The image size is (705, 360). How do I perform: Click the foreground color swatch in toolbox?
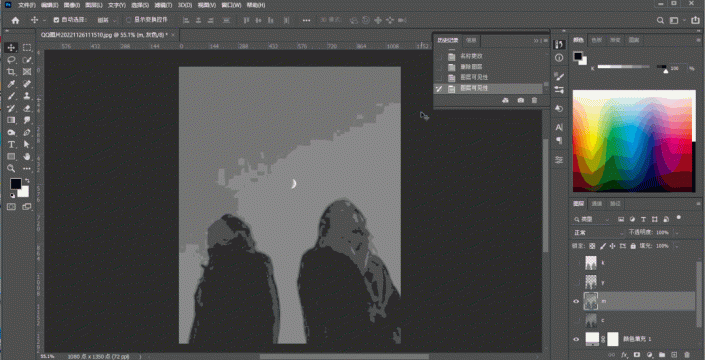click(x=16, y=183)
